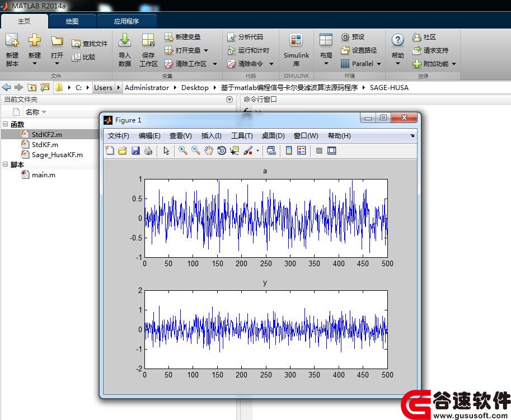Create a new script with 新建脚本
The image size is (511, 420).
(12, 50)
